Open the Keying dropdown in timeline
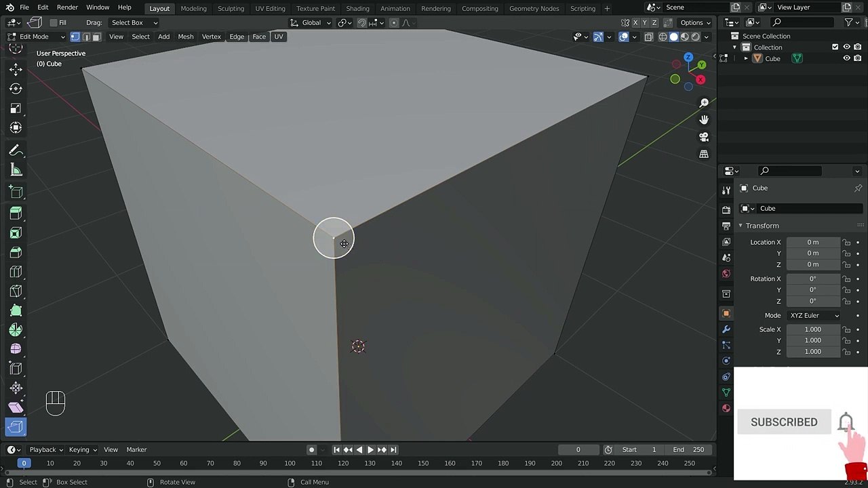The image size is (868, 488). pos(83,449)
